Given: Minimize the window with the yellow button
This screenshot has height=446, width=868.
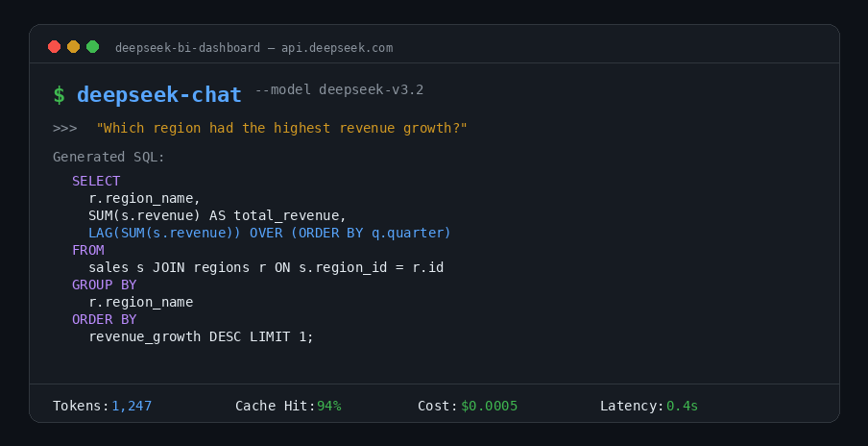Looking at the screenshot, I should [x=74, y=46].
